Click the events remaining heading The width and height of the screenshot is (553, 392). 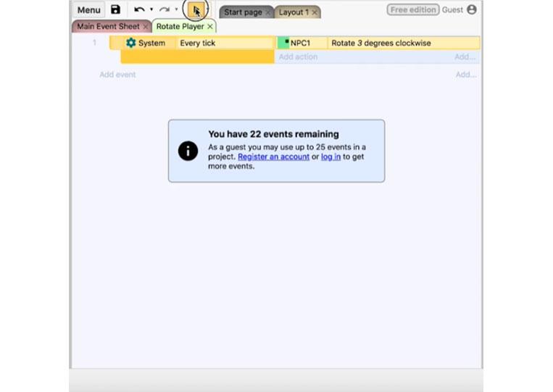coord(273,134)
